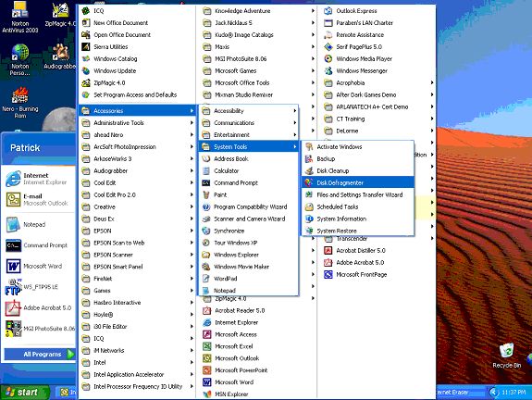Click WS_FTP95 LE icon in Start menu
The image size is (532, 400).
[x=13, y=287]
